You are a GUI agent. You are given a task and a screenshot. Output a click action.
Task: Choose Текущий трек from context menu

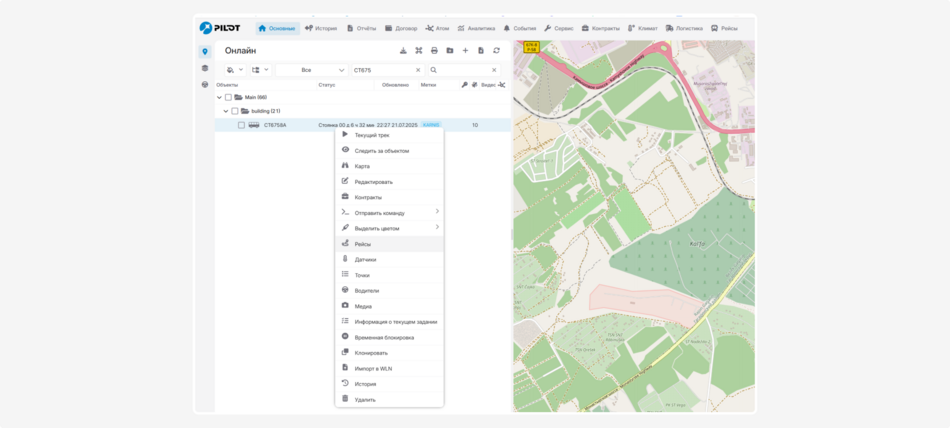(390, 135)
